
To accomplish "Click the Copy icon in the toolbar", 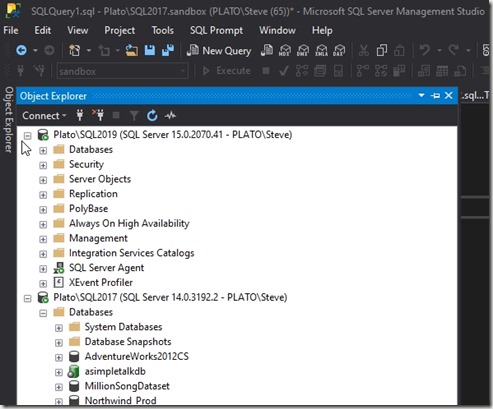I will pyautogui.click(x=382, y=50).
